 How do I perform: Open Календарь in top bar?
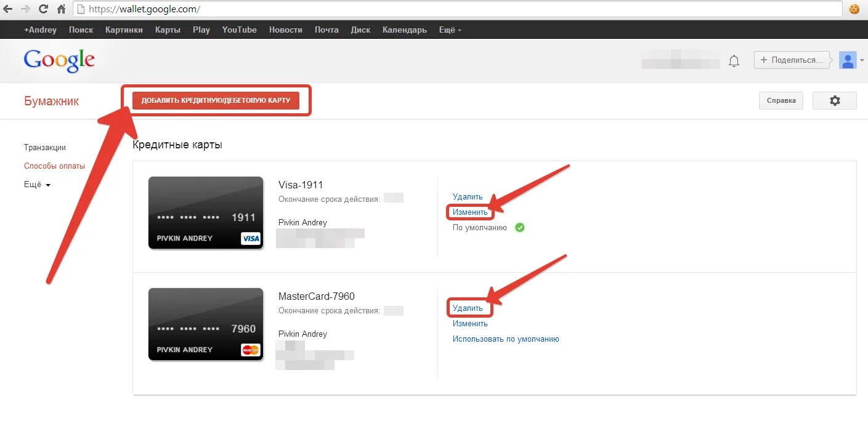pyautogui.click(x=405, y=30)
